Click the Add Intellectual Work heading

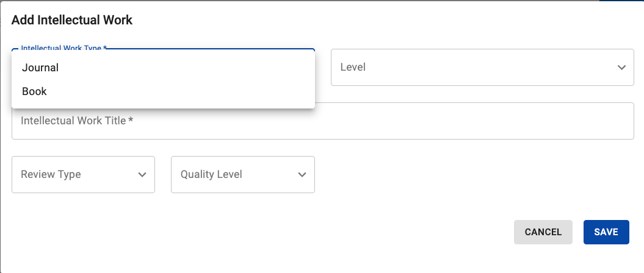click(72, 20)
